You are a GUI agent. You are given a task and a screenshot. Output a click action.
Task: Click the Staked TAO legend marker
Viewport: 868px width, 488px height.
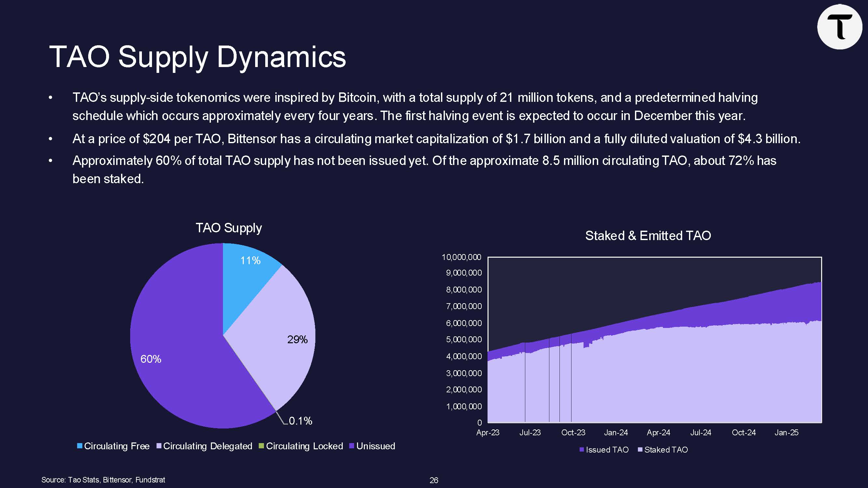[640, 449]
